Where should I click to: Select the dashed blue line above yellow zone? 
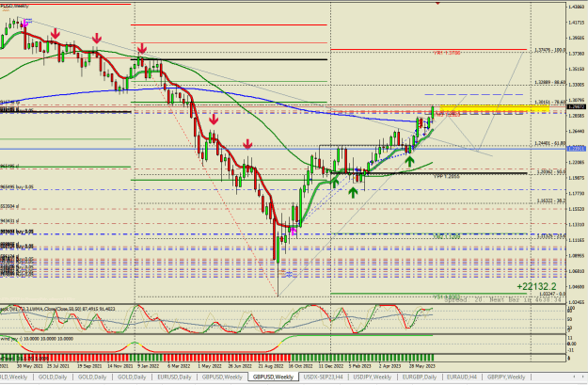click(x=473, y=94)
